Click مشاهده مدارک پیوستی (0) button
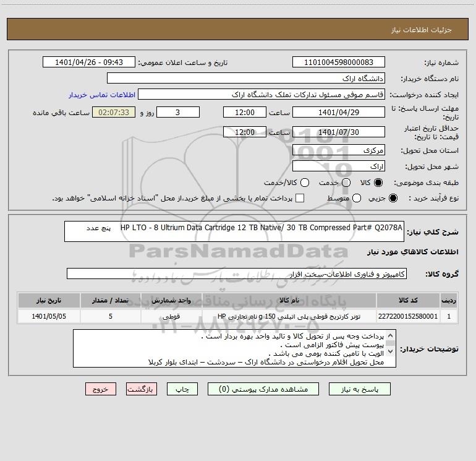Image resolution: width=476 pixels, height=461 pixels. click(x=263, y=389)
